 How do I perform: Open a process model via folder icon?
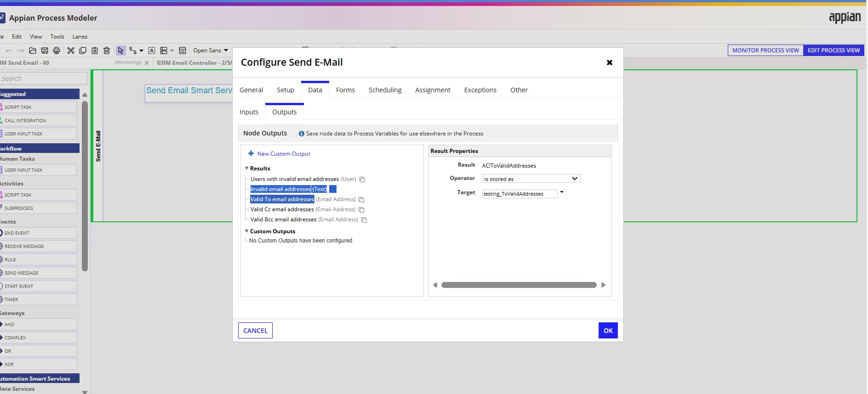pos(33,51)
